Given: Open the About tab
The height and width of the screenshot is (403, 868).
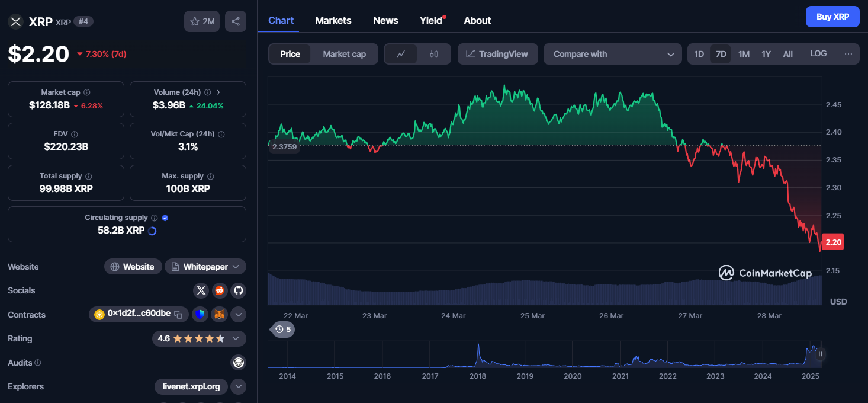Looking at the screenshot, I should (477, 20).
